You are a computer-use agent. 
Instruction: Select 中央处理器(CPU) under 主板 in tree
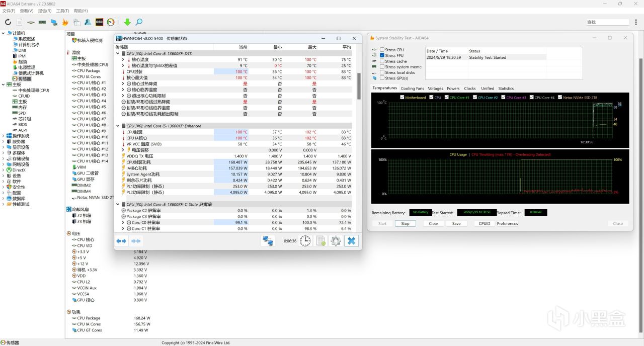34,90
